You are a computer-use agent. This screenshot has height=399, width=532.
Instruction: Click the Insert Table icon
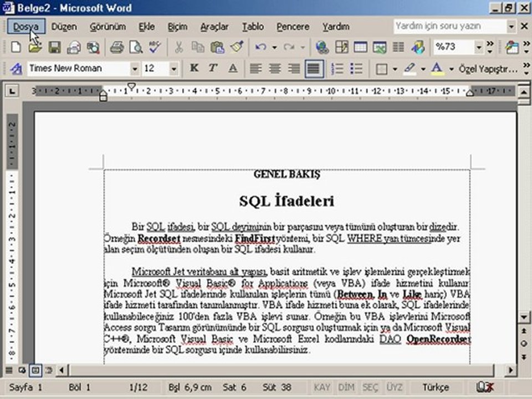360,47
